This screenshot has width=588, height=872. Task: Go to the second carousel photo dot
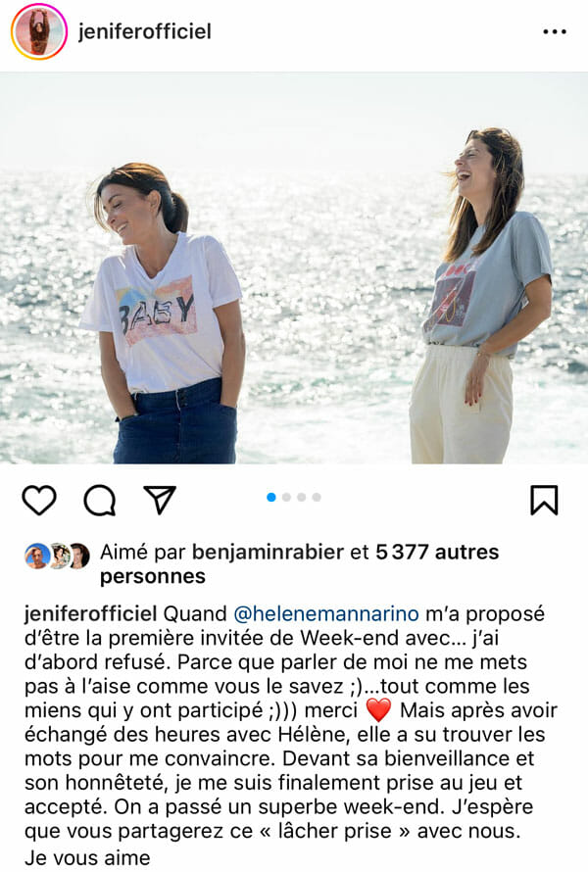(x=286, y=497)
